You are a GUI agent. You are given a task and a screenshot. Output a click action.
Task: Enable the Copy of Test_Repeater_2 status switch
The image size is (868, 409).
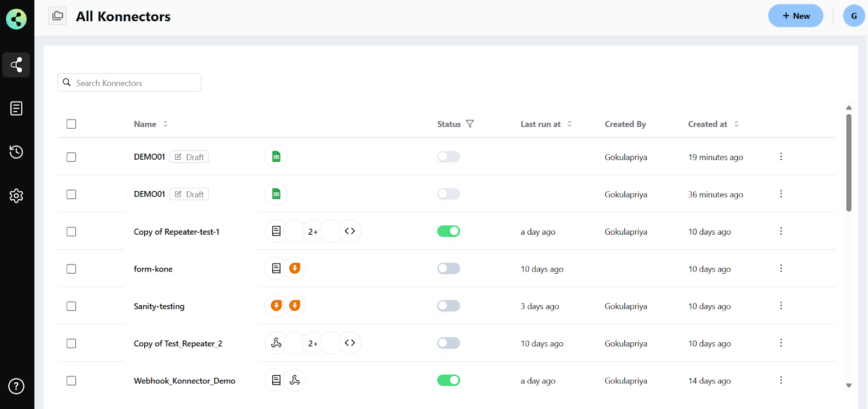449,343
